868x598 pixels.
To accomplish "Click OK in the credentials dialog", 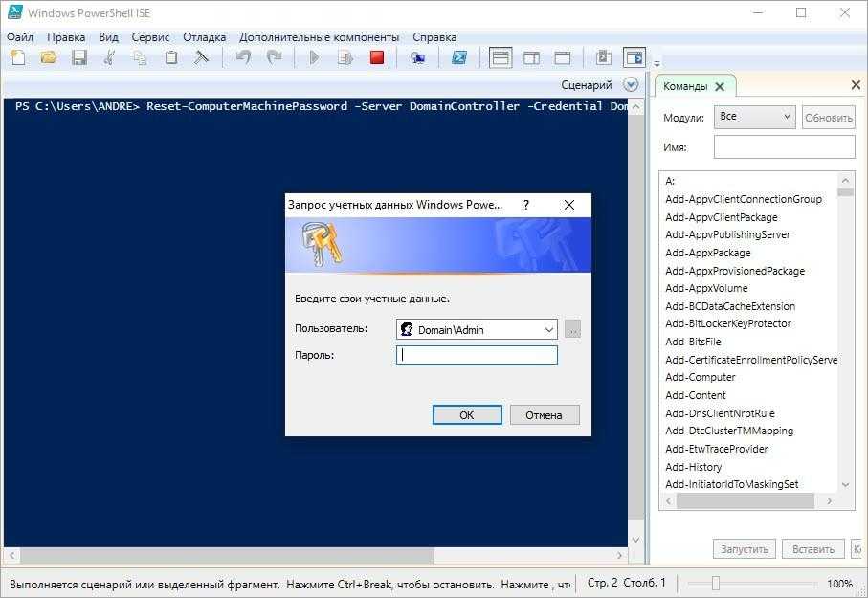I will pos(466,415).
